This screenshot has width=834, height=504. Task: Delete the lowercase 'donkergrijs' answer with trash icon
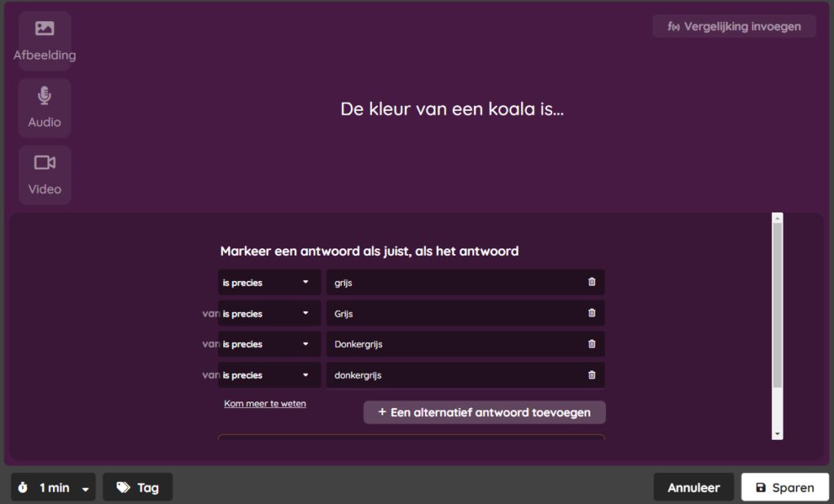pos(591,375)
